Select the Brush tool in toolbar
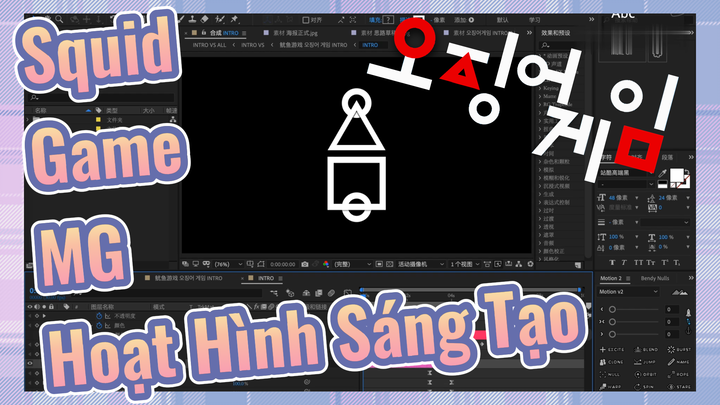The image size is (720, 405). click(181, 19)
